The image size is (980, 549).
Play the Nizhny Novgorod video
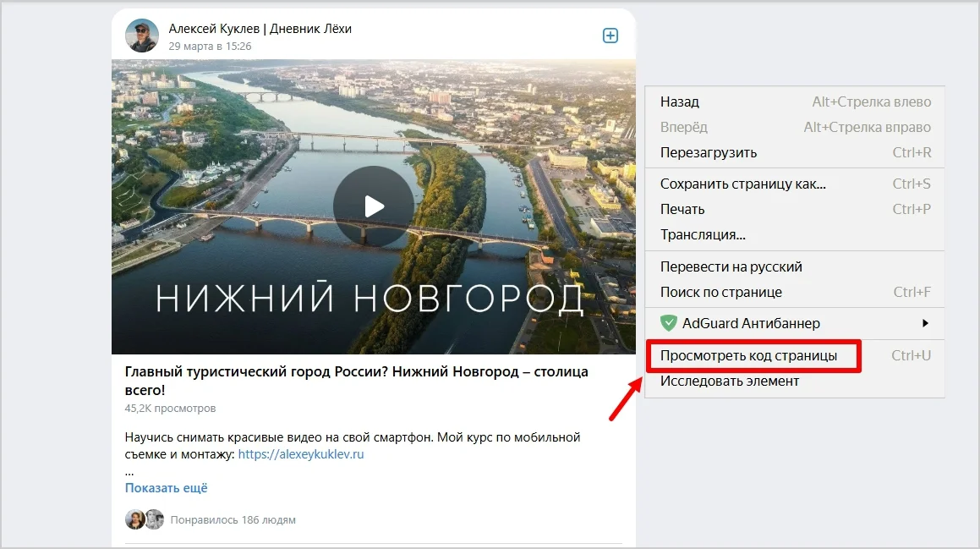pos(373,206)
